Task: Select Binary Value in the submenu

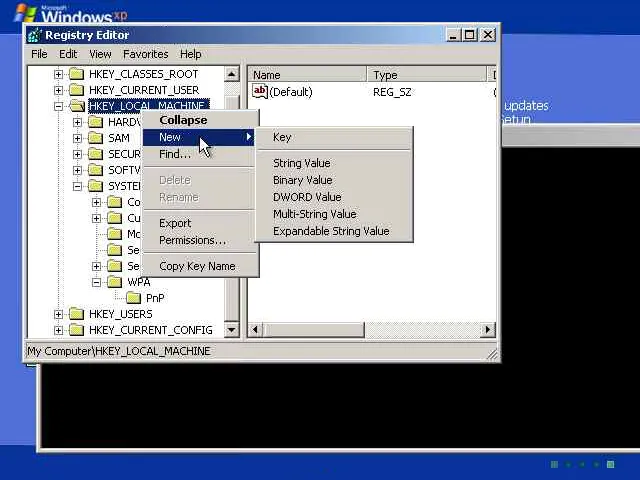Action: pyautogui.click(x=334, y=180)
